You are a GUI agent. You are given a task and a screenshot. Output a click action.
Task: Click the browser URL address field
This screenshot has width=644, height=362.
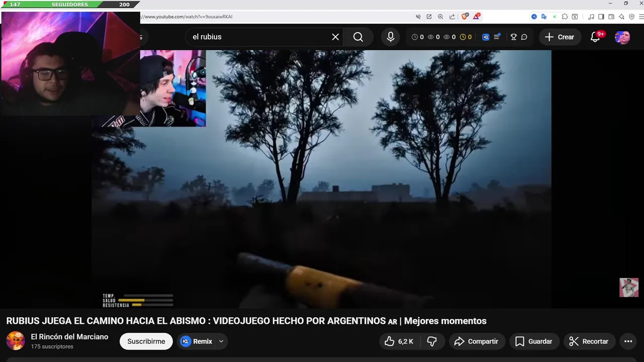[x=277, y=17]
